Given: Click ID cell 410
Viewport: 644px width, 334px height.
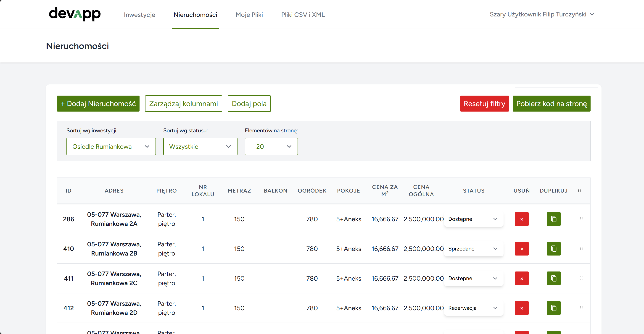Looking at the screenshot, I should tap(69, 249).
